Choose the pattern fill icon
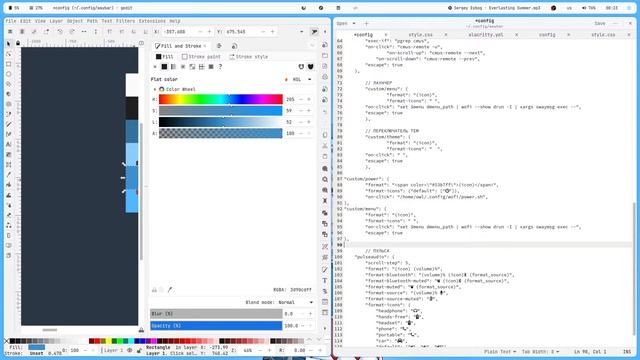This screenshot has height=360, width=640. tap(202, 67)
